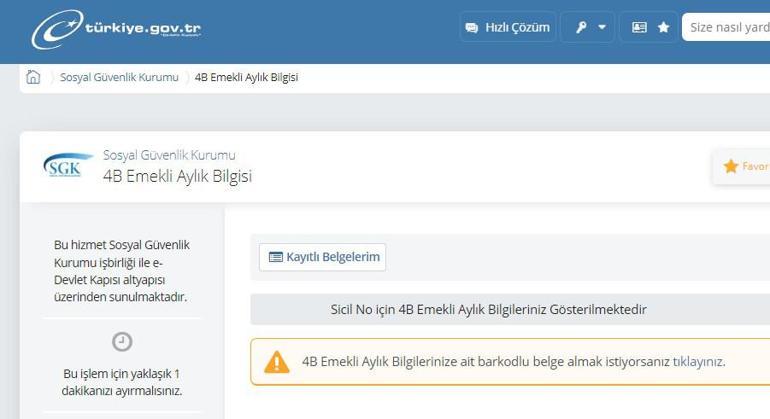Click the orange warning triangle icon
Viewport: 770px width, 419px height.
click(276, 362)
